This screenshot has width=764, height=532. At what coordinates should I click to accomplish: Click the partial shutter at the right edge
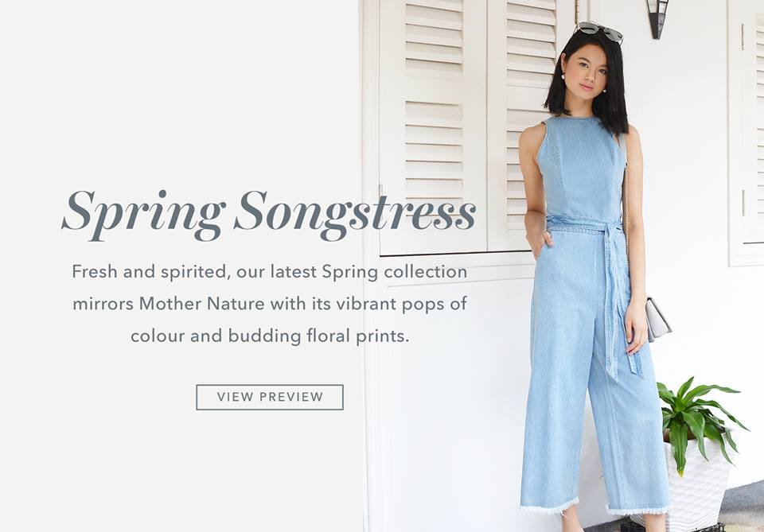point(746,131)
